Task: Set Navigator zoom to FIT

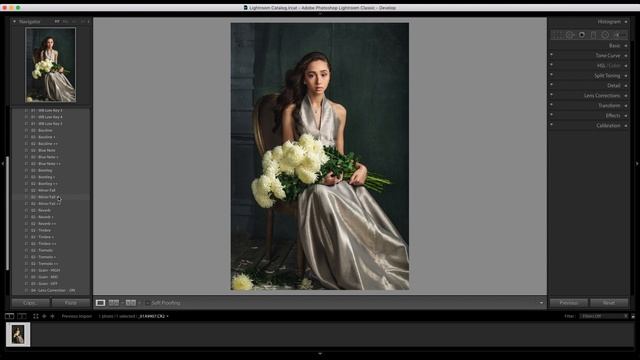Action: (x=57, y=21)
